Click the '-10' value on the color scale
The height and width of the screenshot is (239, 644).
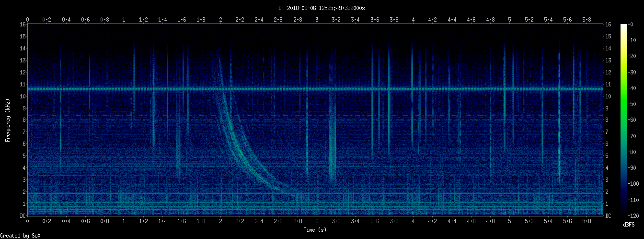(633, 40)
